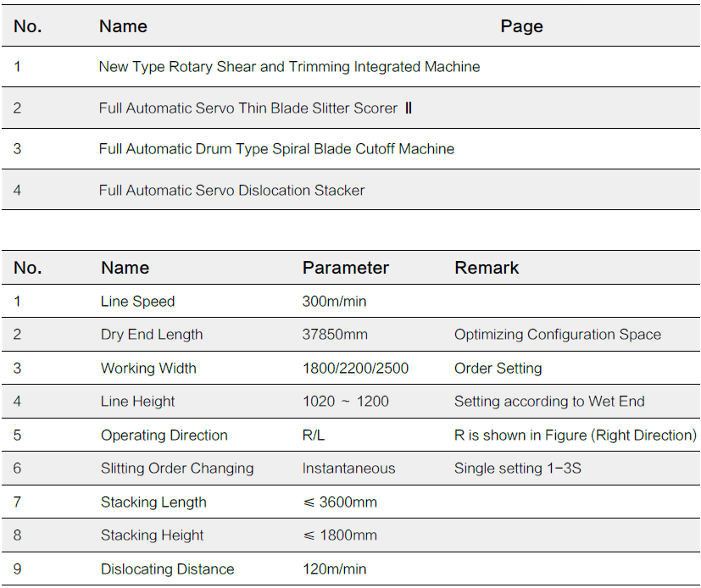Open 'Full Automatic Servo Thin Blade Slitter Scorer II'
The height and width of the screenshot is (588, 701).
(x=255, y=108)
